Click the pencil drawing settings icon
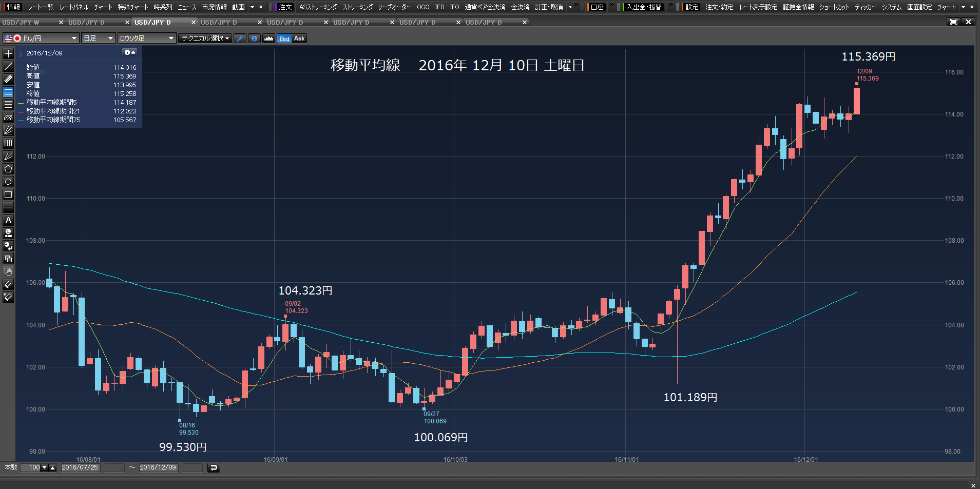Screen dimensions: 980x489 (x=240, y=38)
